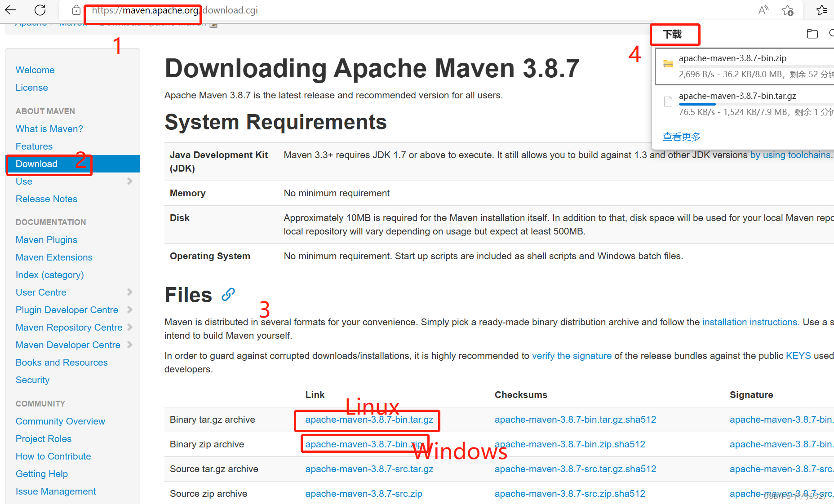Expand the Maven Developer Centre chevron
This screenshot has height=504, width=834.
[x=130, y=345]
